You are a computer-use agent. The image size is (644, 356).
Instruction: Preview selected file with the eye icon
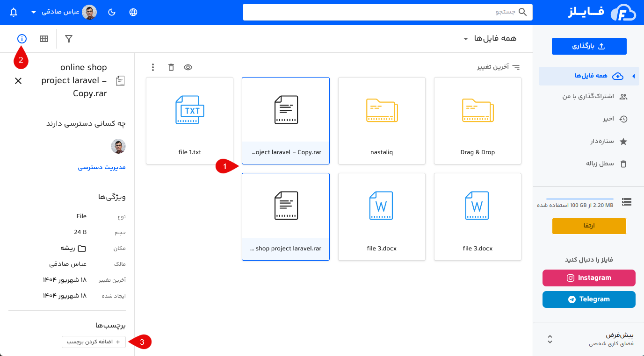pos(188,67)
